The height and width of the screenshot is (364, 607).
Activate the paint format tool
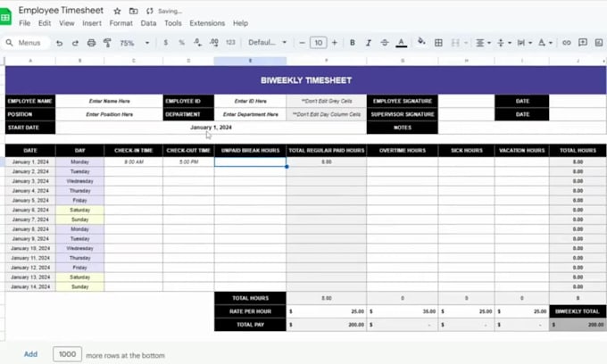coord(107,43)
